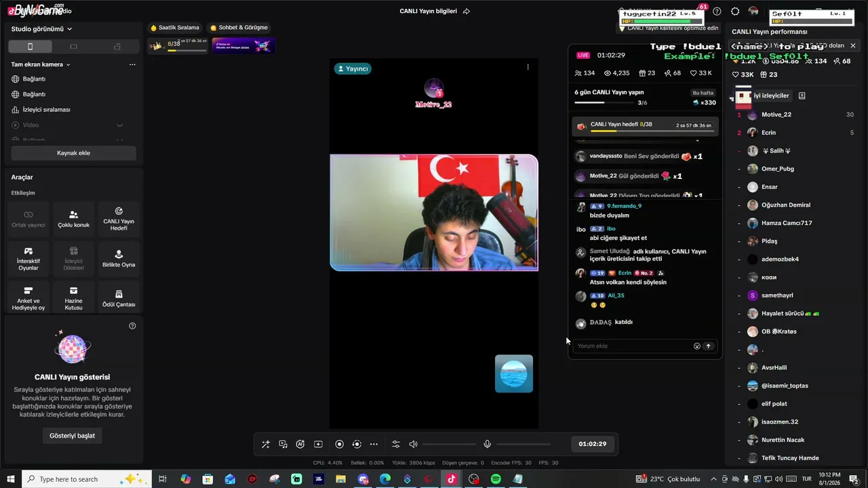This screenshot has width=868, height=488.
Task: Mute the speaker output
Action: click(x=413, y=444)
